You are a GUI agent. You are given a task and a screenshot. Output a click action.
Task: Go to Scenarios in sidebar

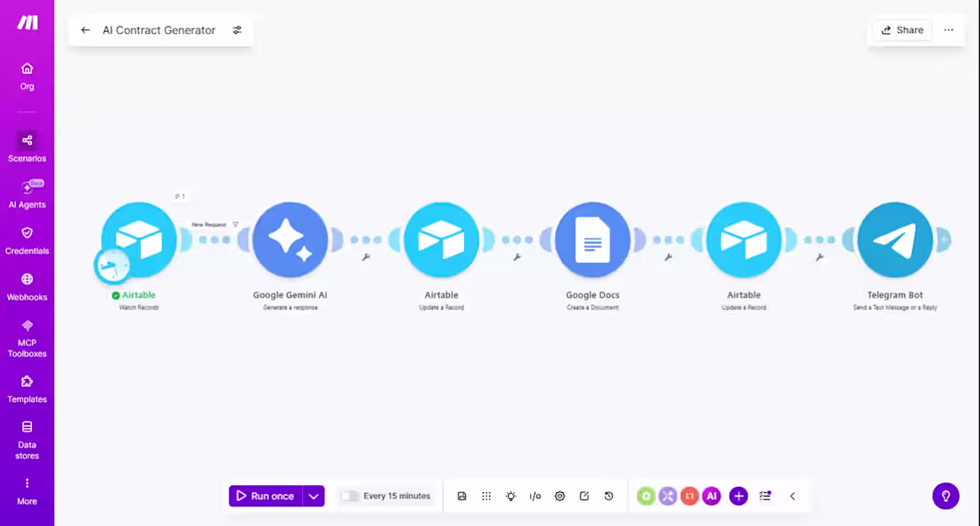coord(27,148)
